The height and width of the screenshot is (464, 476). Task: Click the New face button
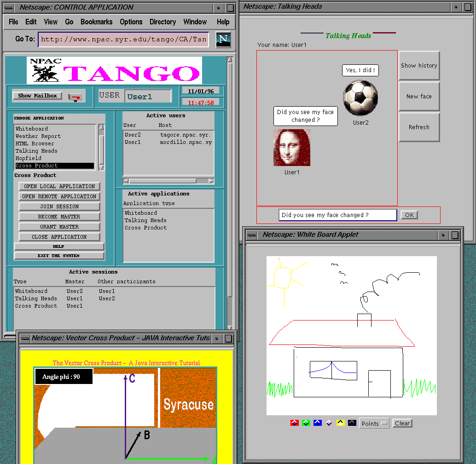[x=419, y=97]
